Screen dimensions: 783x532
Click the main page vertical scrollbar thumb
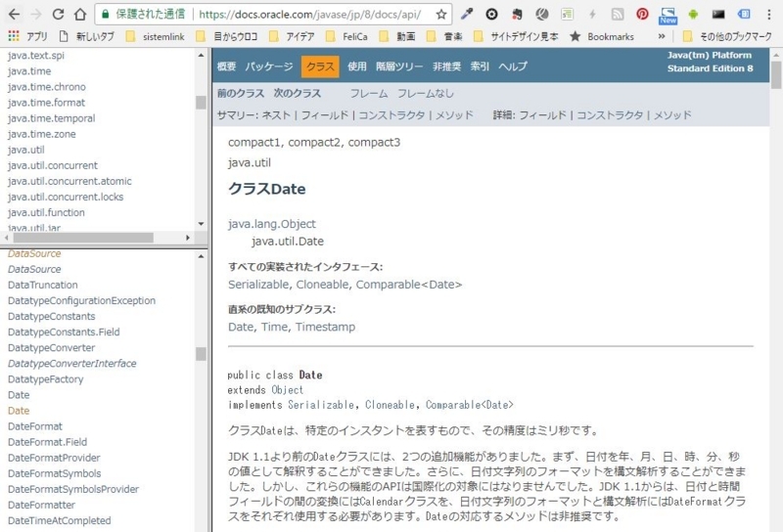click(x=776, y=75)
